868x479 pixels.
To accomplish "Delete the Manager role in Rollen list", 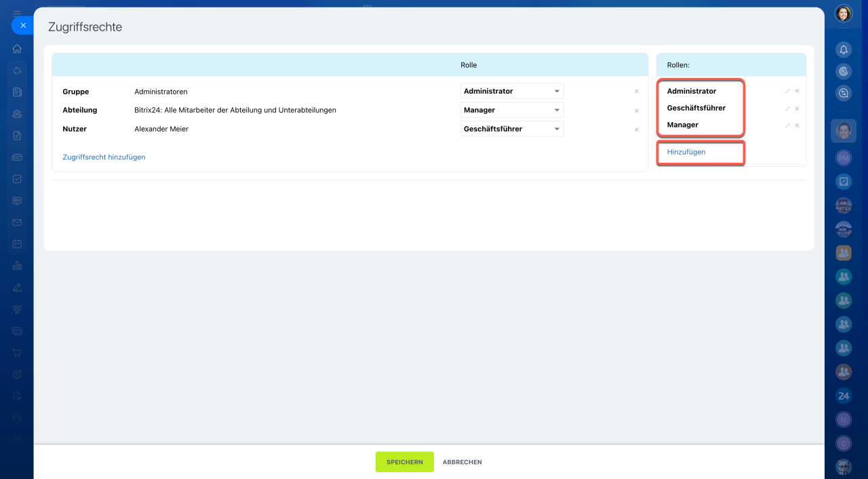I will coord(797,126).
